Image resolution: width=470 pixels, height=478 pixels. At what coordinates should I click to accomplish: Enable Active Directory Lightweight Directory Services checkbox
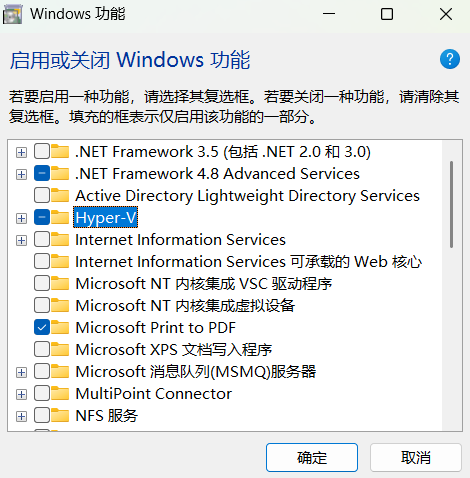point(42,195)
